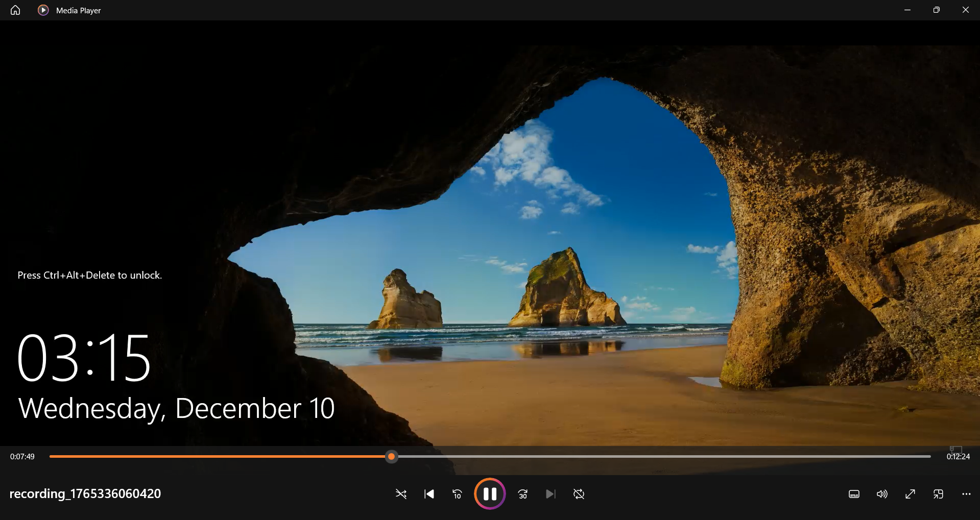Toggle shuffle mode
The image size is (980, 520).
401,494
